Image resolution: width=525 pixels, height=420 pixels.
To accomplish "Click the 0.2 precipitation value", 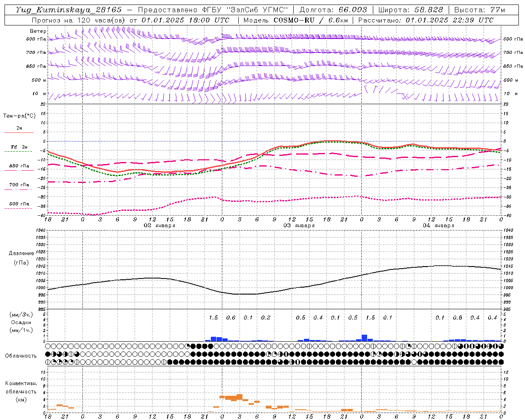I will point(266,317).
